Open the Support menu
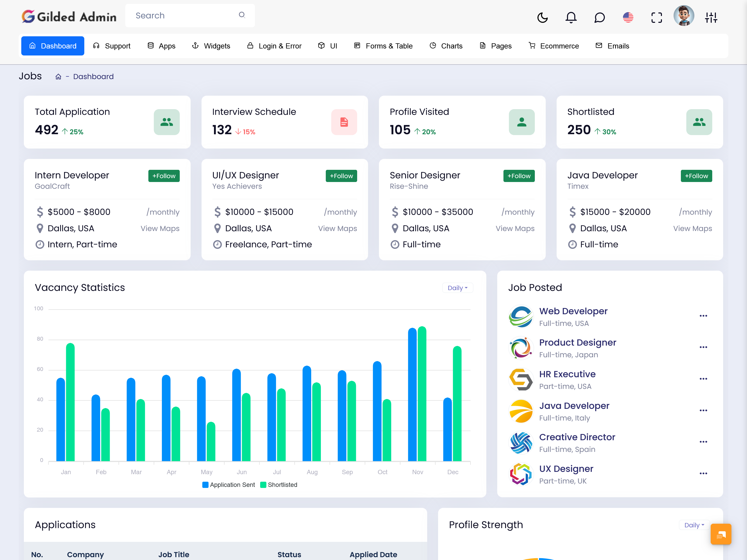747x560 pixels. [x=112, y=46]
